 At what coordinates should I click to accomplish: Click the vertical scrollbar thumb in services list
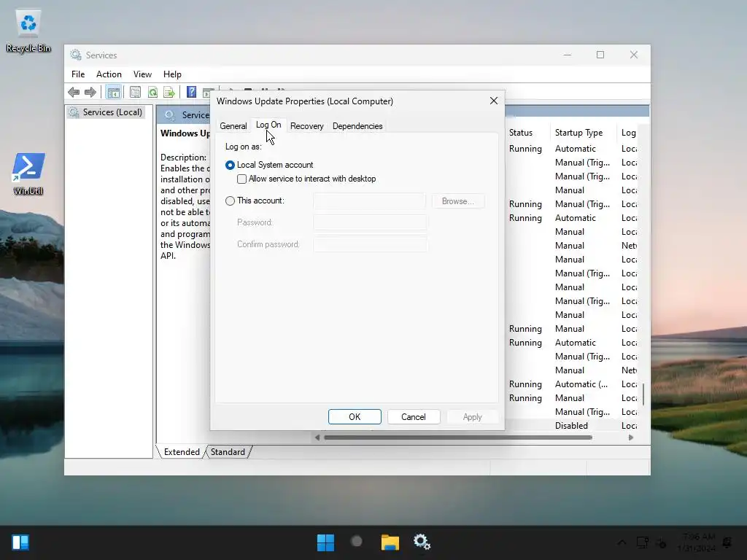[x=643, y=394]
